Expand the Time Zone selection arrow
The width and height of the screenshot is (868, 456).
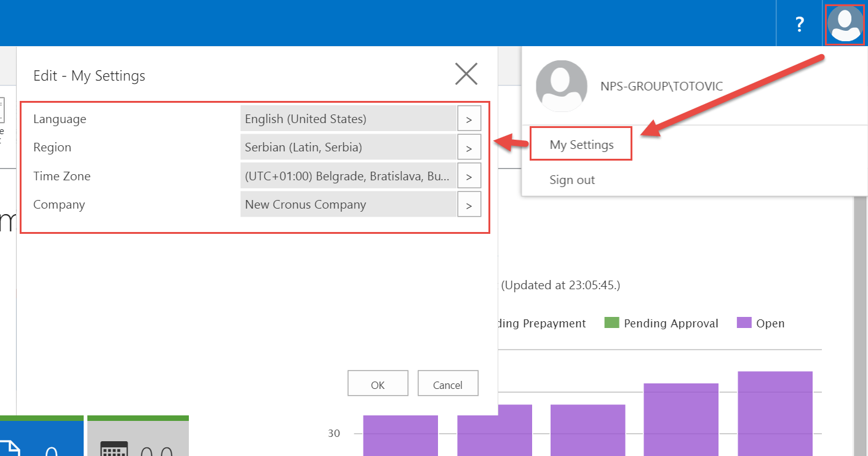[469, 176]
